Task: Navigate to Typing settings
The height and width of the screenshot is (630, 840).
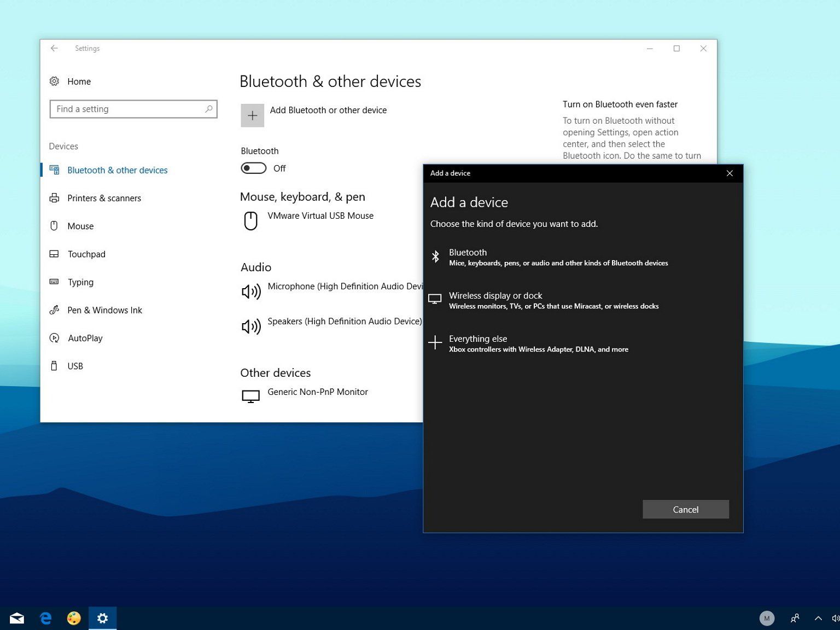Action: (80, 282)
